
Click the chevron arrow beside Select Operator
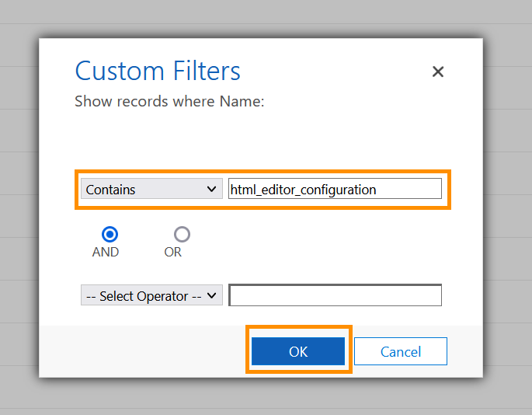click(x=211, y=295)
